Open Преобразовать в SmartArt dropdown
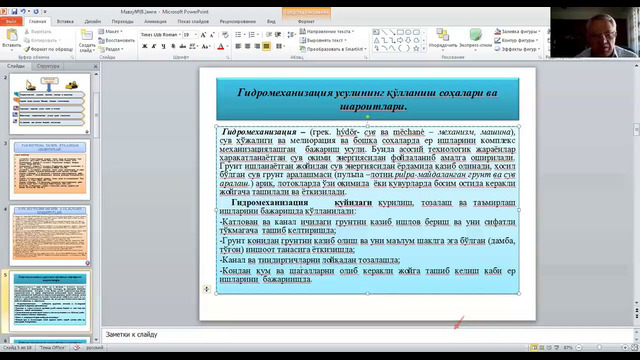Viewport: 640px width, 360px height. tap(333, 49)
